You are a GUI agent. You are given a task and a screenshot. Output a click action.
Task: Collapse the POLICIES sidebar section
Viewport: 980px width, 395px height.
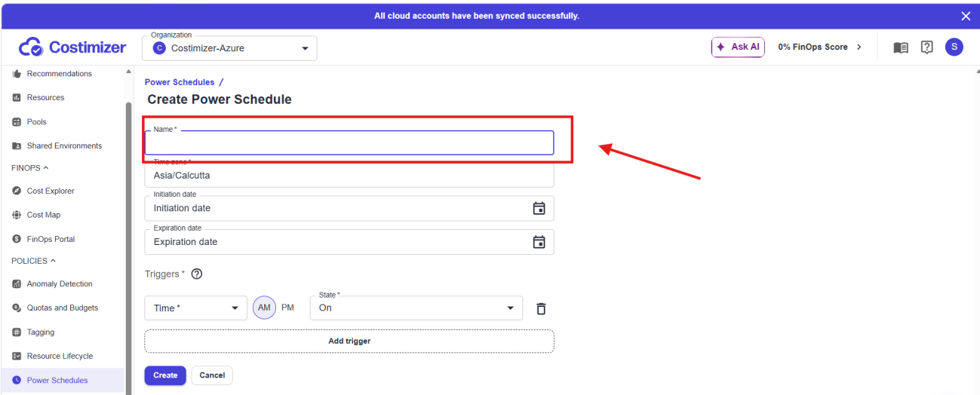point(34,261)
